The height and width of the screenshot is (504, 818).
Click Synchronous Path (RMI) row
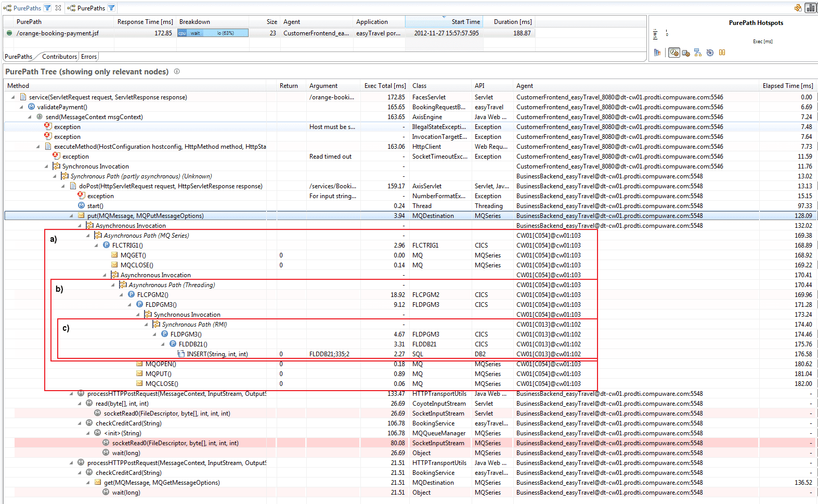click(x=410, y=324)
